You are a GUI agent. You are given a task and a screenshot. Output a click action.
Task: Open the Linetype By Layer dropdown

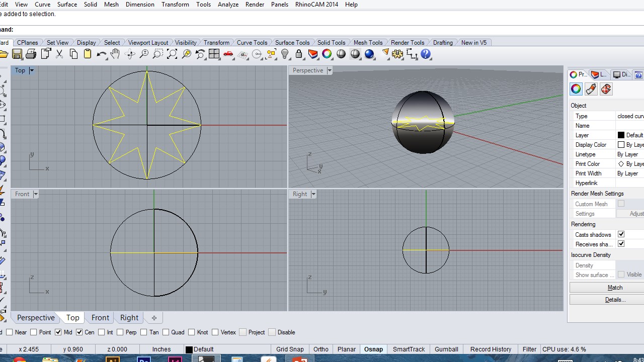tap(630, 154)
